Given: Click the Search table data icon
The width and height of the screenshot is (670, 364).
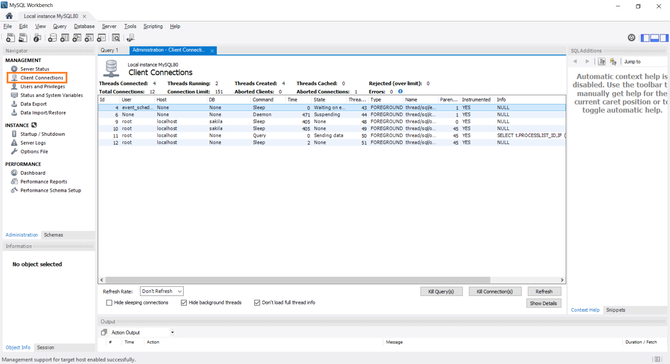Looking at the screenshot, I should (x=116, y=38).
